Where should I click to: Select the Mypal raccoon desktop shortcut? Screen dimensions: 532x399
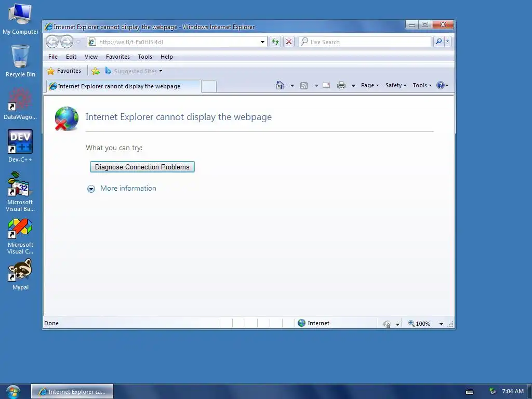pos(20,274)
